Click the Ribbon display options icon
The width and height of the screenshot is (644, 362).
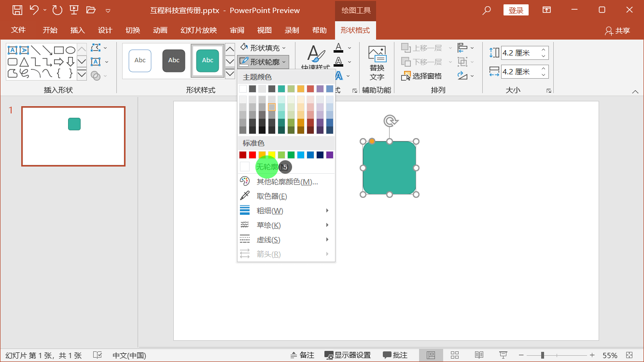546,10
